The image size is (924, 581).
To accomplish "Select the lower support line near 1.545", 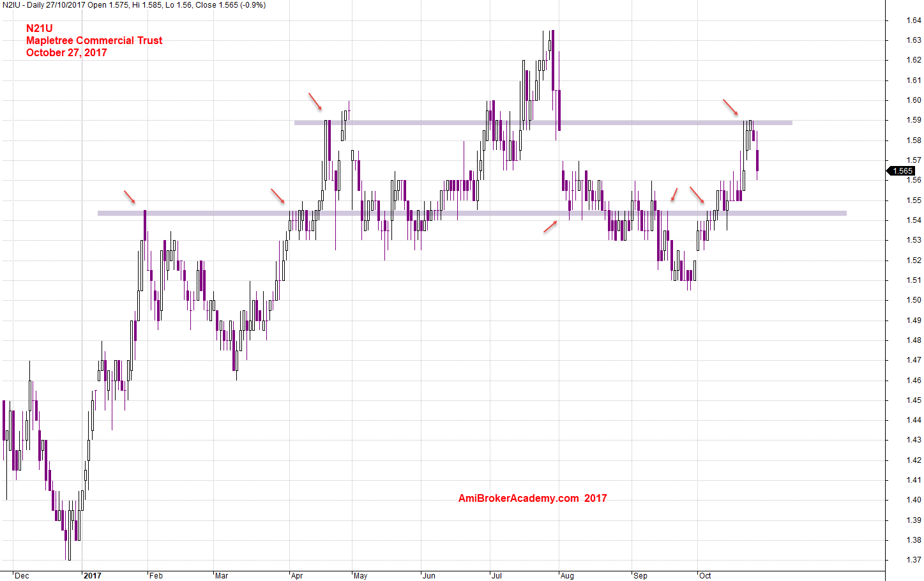I will pos(472,213).
